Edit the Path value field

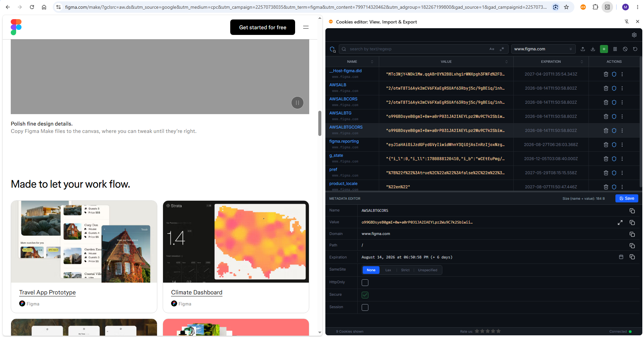[x=492, y=245]
